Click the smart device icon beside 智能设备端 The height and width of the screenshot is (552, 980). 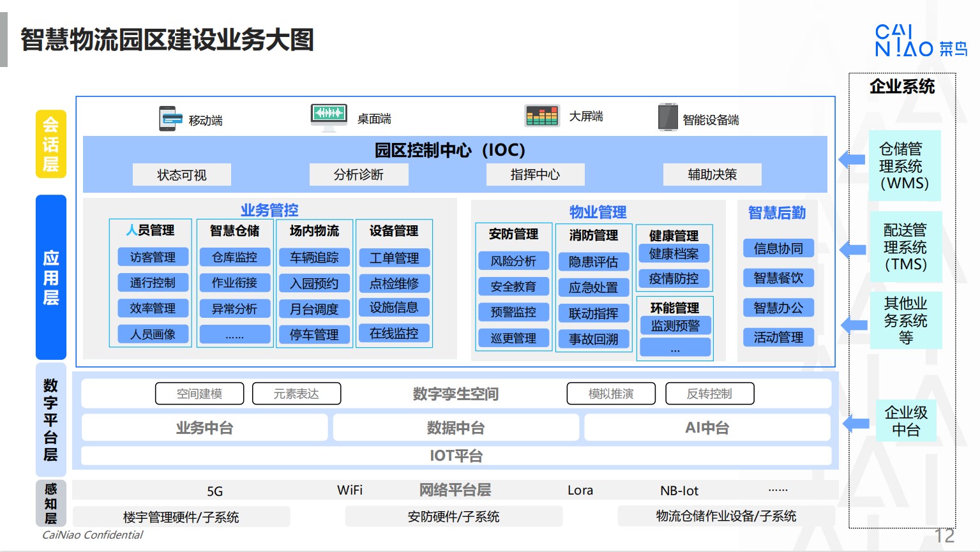click(x=668, y=117)
